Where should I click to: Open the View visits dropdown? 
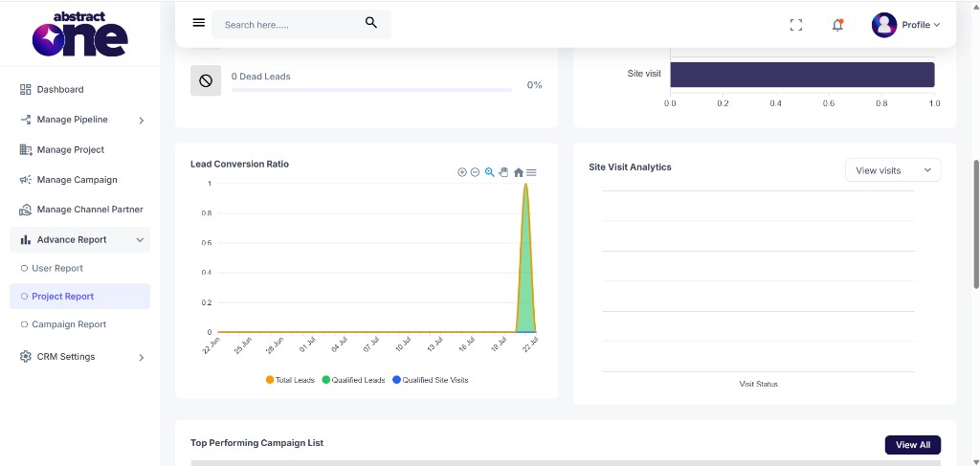click(x=893, y=170)
